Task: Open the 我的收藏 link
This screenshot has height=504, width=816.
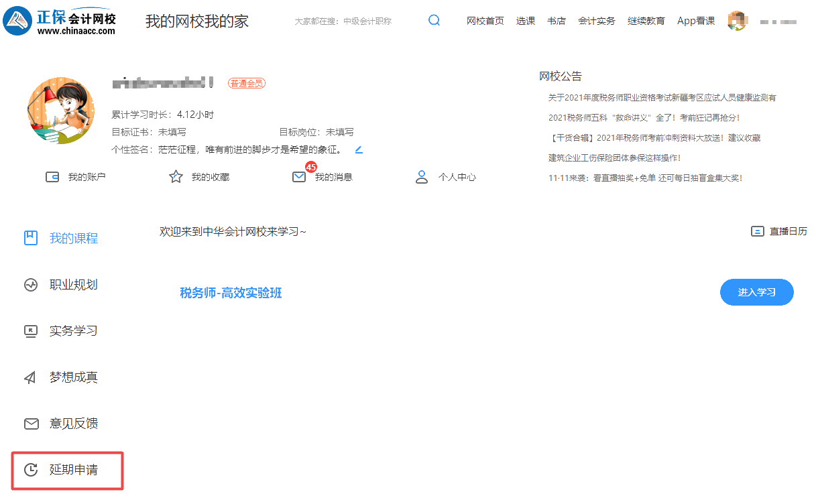Action: pyautogui.click(x=211, y=177)
